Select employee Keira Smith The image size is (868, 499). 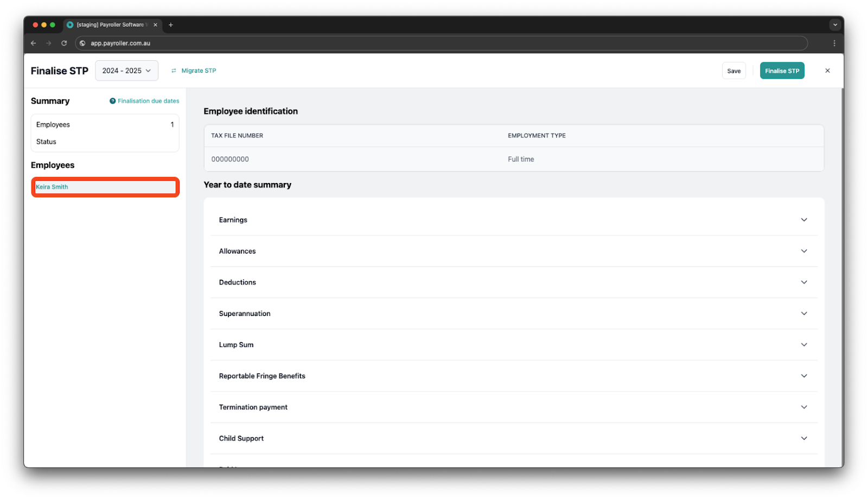click(x=52, y=187)
